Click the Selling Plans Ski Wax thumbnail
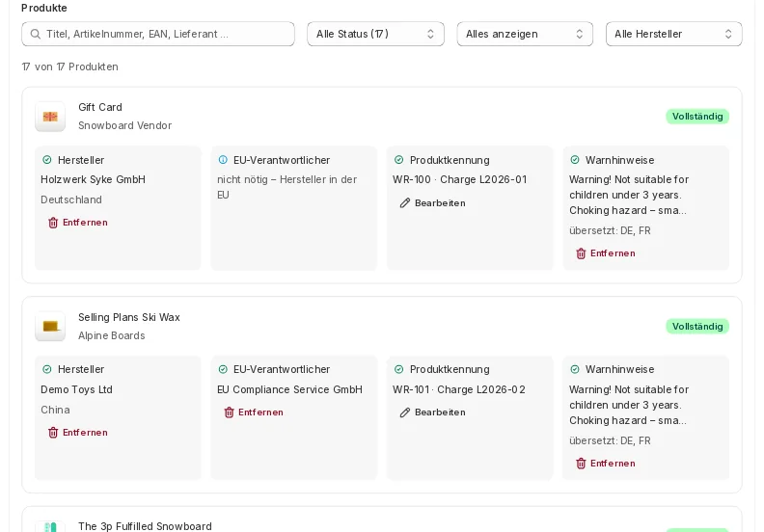Screen dimensions: 764x532 (x=50, y=326)
